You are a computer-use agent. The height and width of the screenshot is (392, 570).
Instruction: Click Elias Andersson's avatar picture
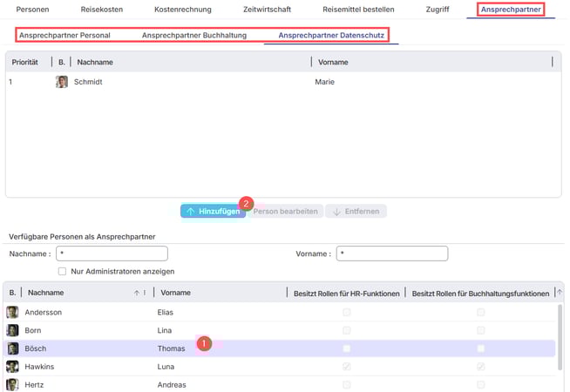click(12, 312)
